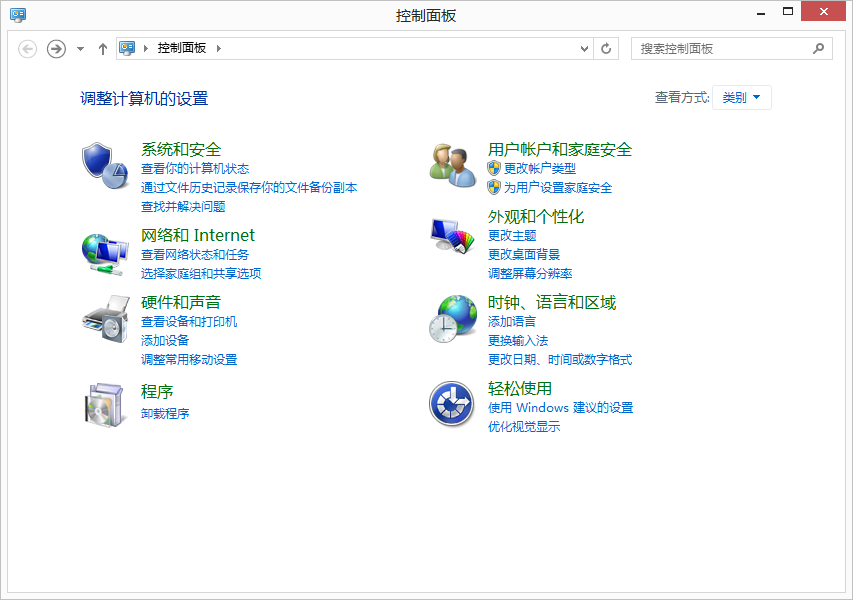Screen dimensions: 853x600
Task: Open the 用户帐户和家庭安全 heading
Action: pyautogui.click(x=560, y=149)
